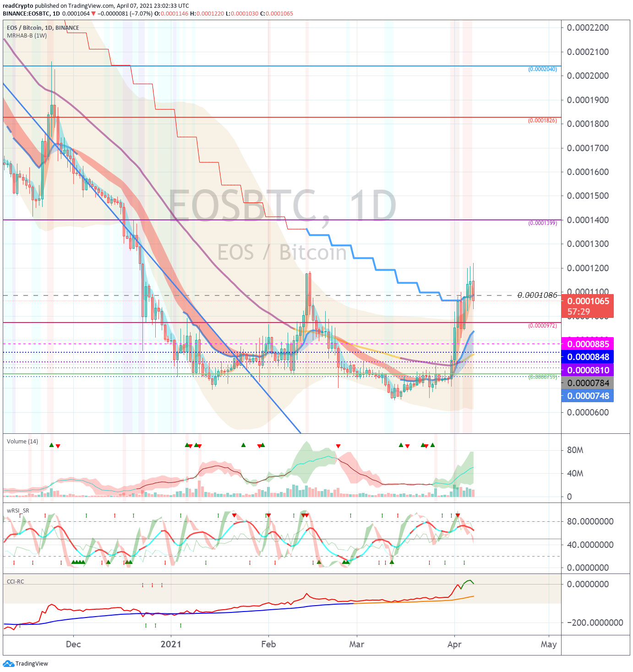Click the low value L:0.0001030
This screenshot has height=672, width=633.
click(x=242, y=14)
